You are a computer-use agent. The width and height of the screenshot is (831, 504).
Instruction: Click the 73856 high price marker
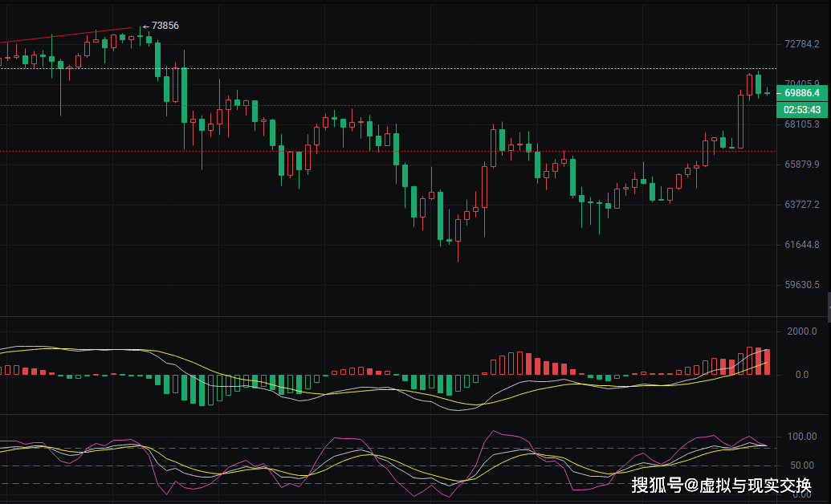[165, 26]
